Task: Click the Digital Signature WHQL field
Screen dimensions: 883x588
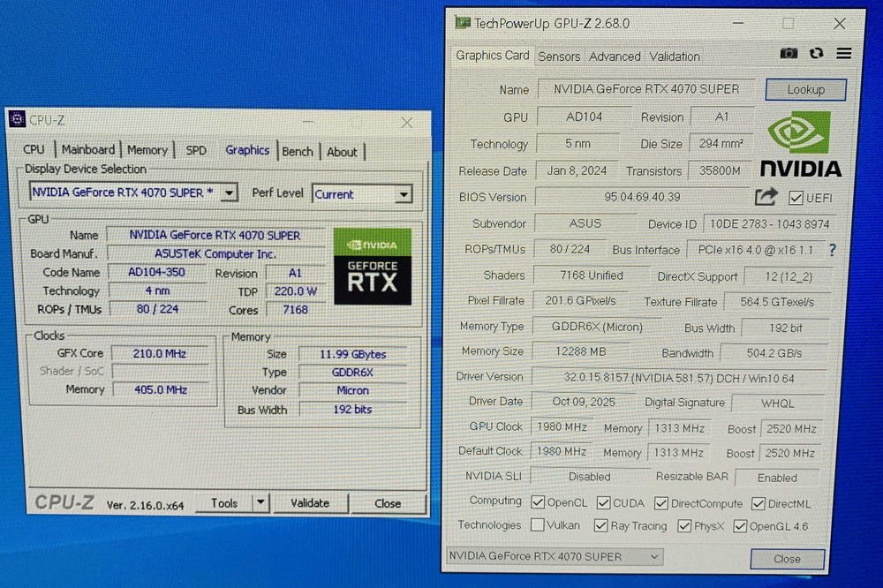Action: tap(777, 403)
